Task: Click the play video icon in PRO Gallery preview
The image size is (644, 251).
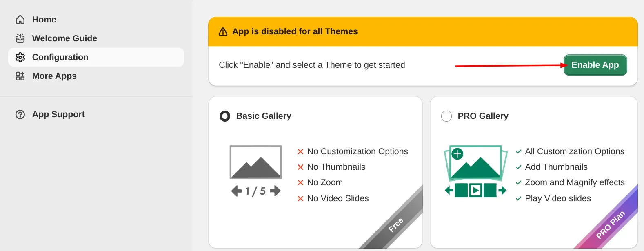Action: [475, 190]
